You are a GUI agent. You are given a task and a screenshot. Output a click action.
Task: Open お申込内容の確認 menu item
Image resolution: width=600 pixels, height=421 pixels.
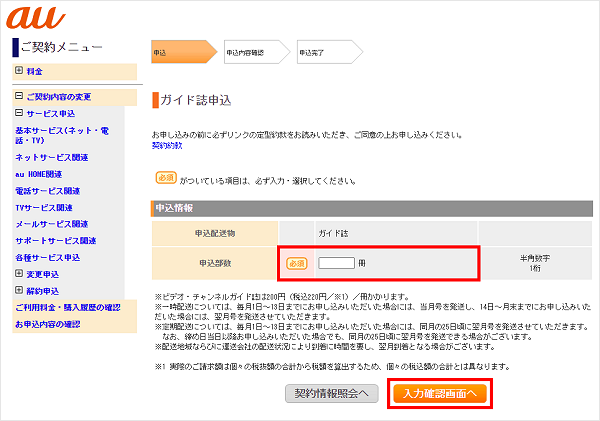50,323
